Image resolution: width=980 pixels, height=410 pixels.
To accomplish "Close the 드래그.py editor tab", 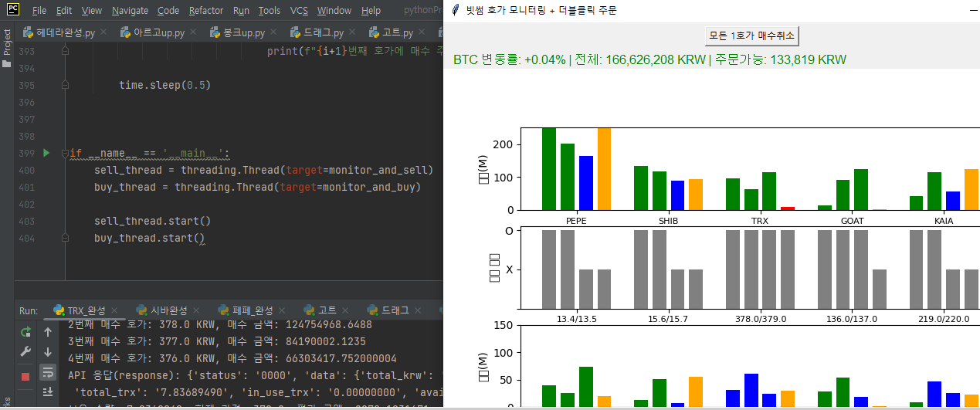I will (354, 33).
